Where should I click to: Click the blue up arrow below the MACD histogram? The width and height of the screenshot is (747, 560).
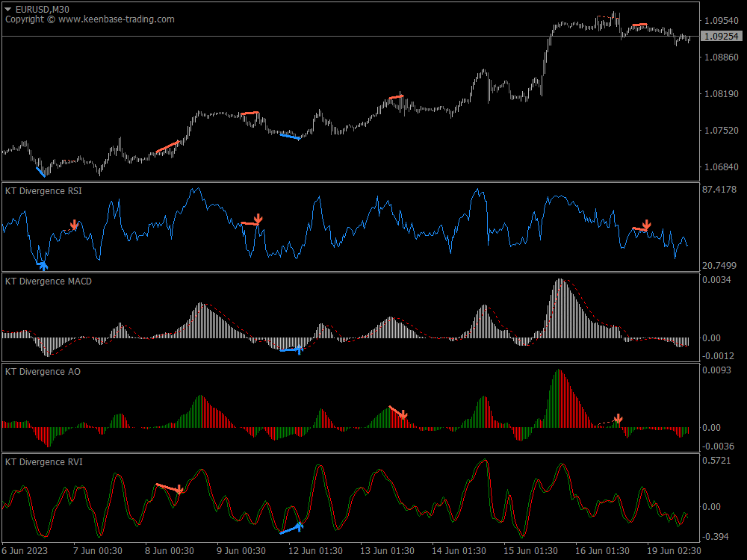[x=299, y=349]
